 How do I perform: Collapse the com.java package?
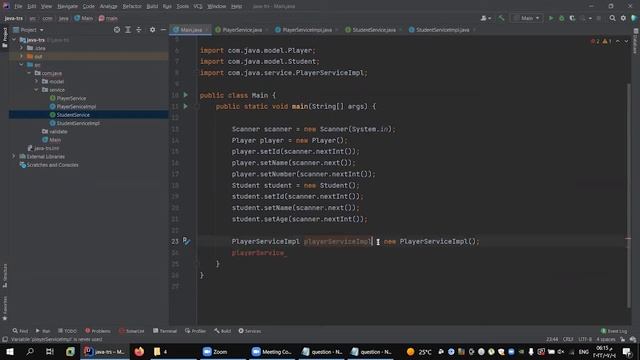29,73
